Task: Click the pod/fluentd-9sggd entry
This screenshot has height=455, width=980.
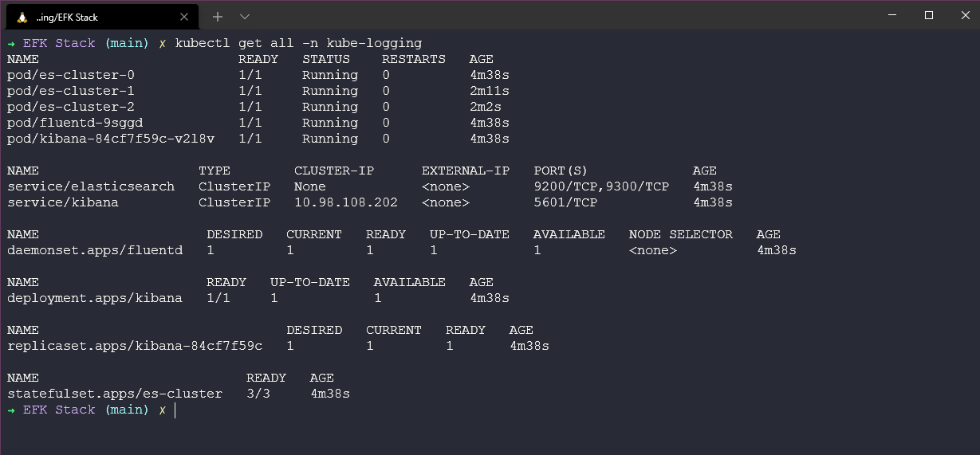Action: coord(75,123)
